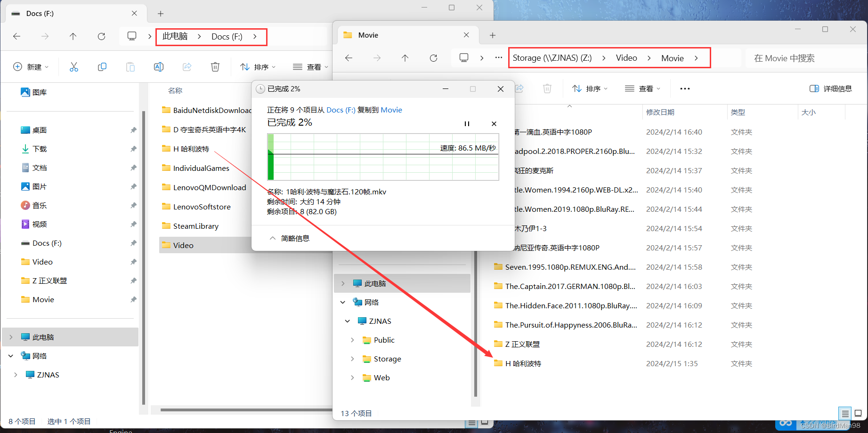
Task: Go up one level in Docs (F:) window
Action: click(73, 36)
